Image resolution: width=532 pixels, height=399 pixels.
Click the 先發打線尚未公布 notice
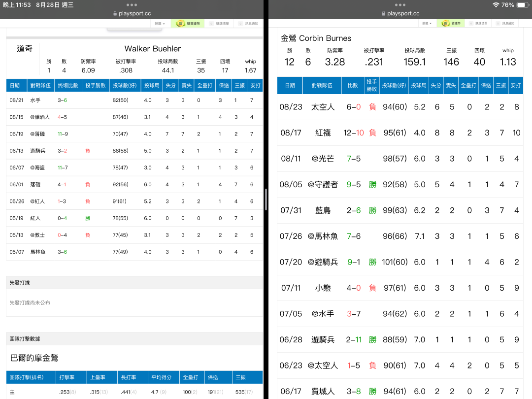30,302
